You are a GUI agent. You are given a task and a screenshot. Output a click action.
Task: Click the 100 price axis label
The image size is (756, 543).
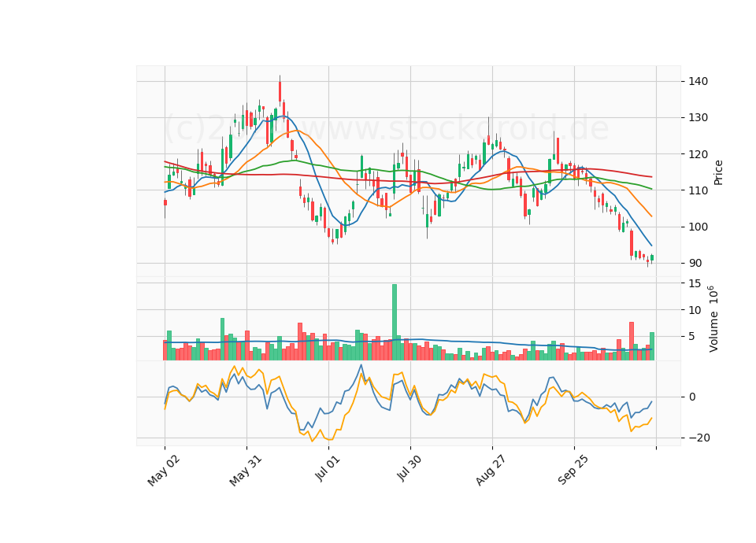point(699,227)
